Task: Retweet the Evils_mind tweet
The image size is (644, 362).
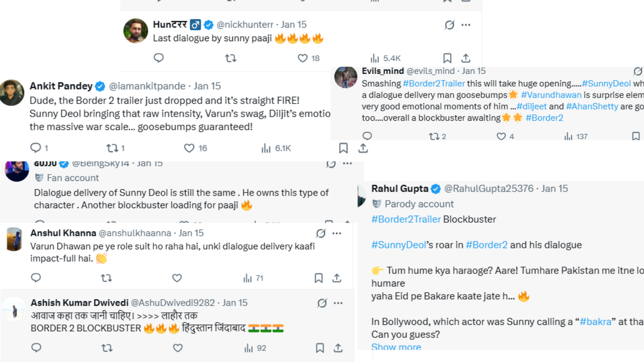Action: (434, 136)
